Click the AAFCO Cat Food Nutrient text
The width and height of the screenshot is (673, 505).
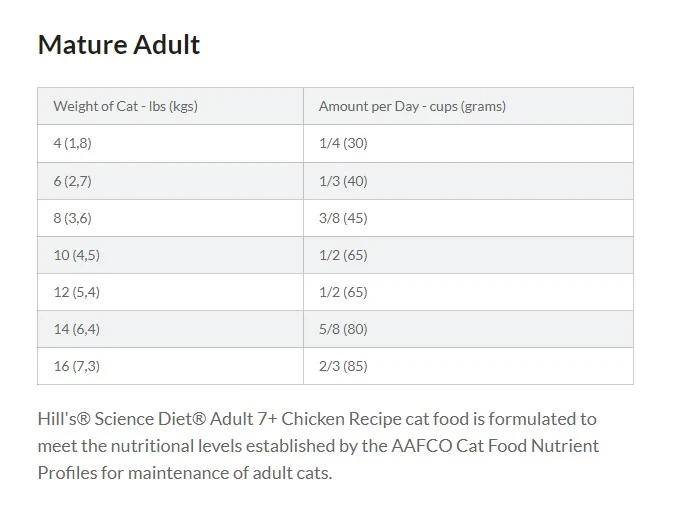click(x=495, y=446)
